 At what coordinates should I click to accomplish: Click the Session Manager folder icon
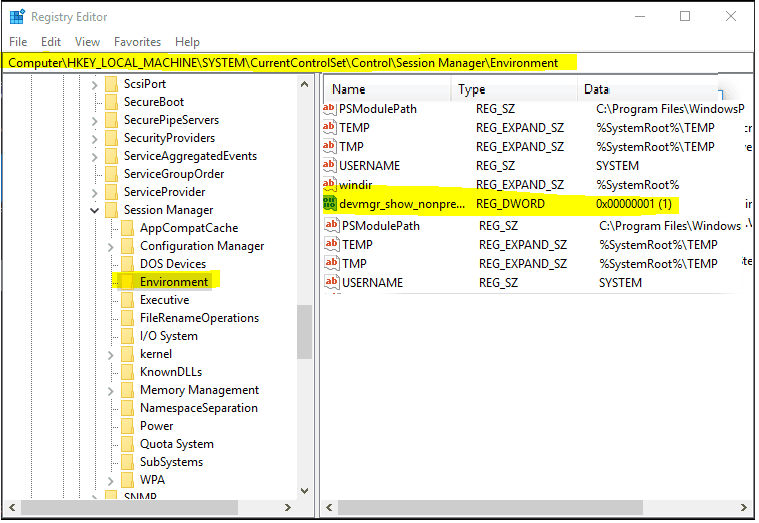click(x=111, y=210)
